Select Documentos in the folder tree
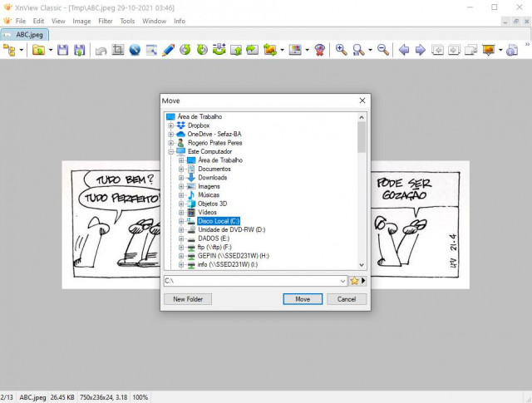The image size is (532, 403). coord(214,169)
